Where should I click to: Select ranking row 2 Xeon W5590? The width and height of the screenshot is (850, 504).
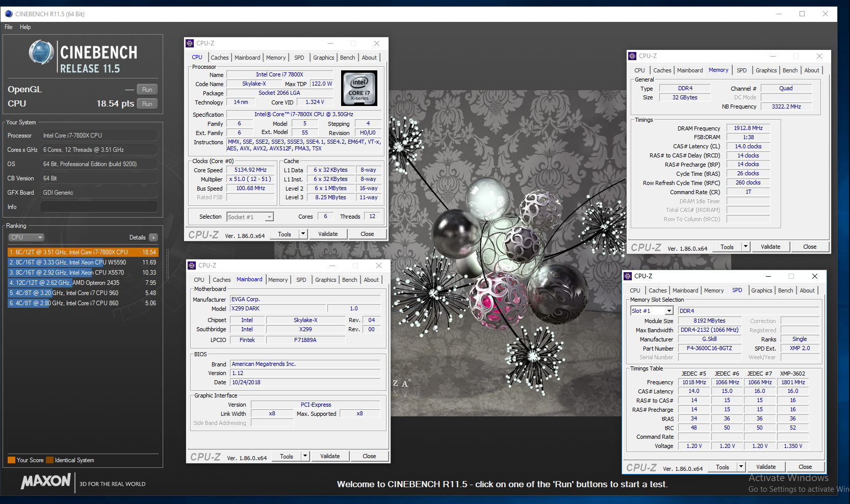(x=83, y=262)
